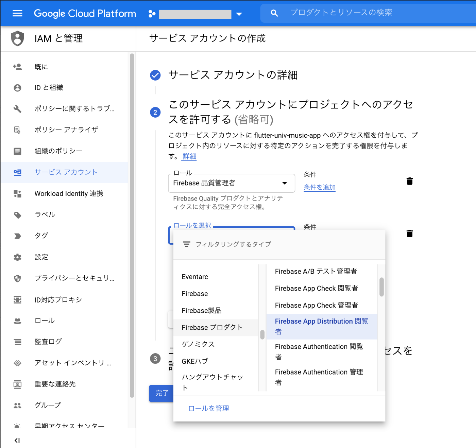Expand the project selector dropdown arrow
The width and height of the screenshot is (476, 448).
click(x=239, y=14)
